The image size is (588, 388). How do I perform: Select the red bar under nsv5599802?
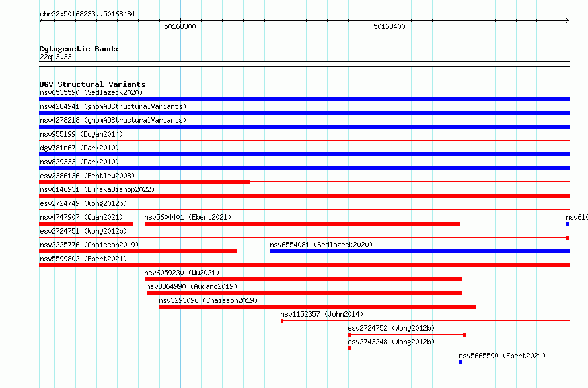[304, 265]
